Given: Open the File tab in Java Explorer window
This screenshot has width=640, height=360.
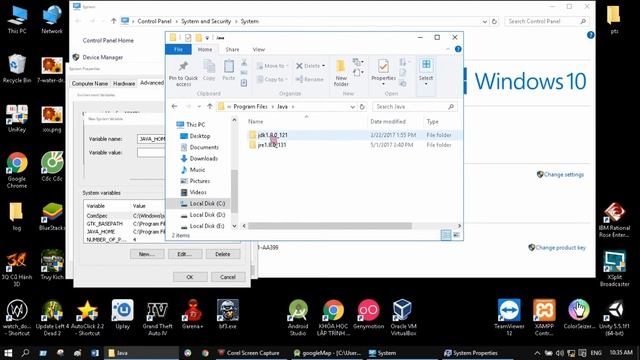Looking at the screenshot, I should click(178, 49).
